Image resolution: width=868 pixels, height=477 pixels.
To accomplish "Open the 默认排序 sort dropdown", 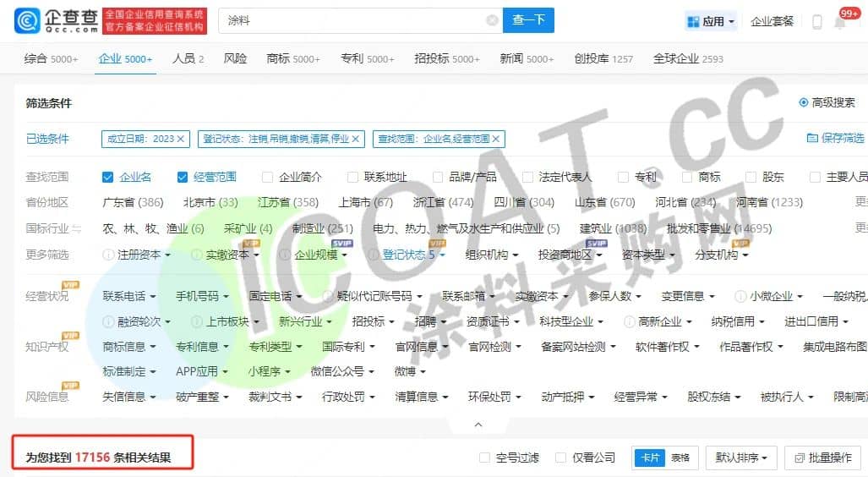I will pyautogui.click(x=741, y=458).
